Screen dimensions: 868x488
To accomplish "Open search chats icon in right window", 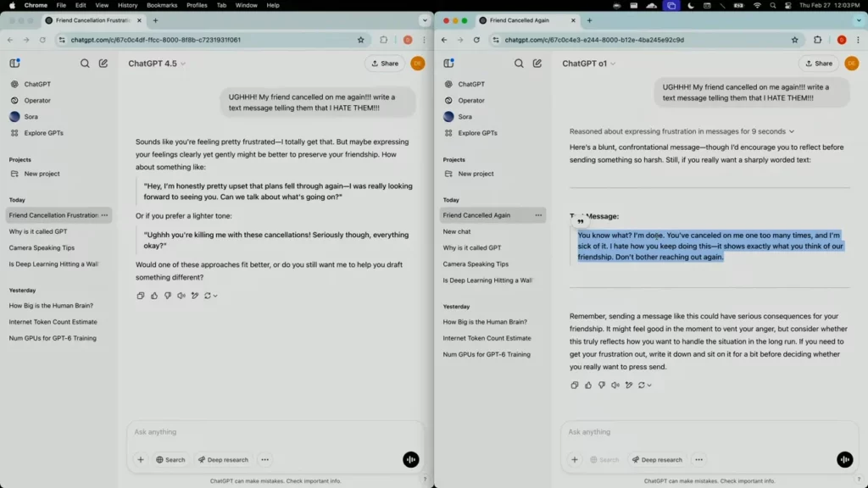I will tap(519, 63).
